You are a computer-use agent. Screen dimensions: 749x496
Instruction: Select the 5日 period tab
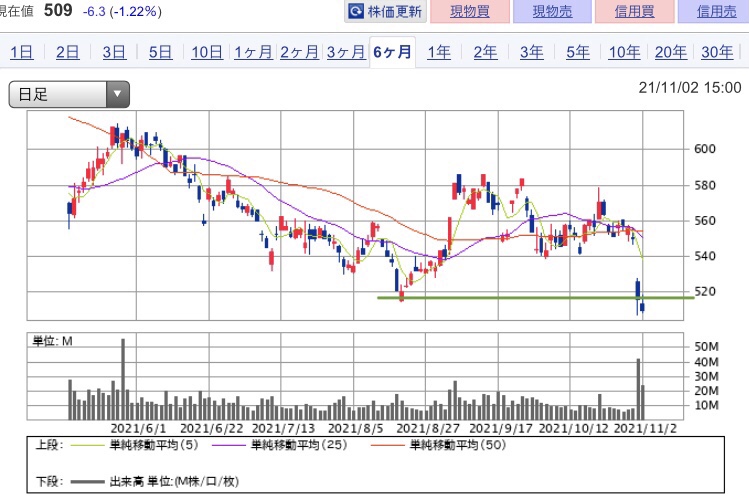point(160,52)
